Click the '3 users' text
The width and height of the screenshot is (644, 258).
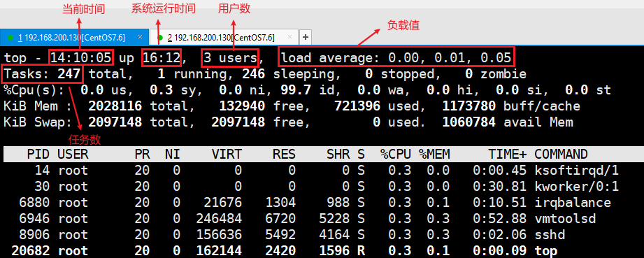230,57
